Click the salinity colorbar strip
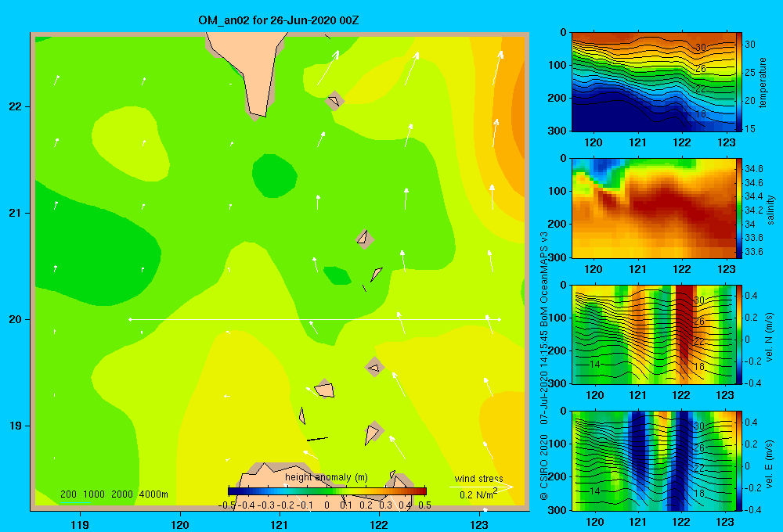 739,208
